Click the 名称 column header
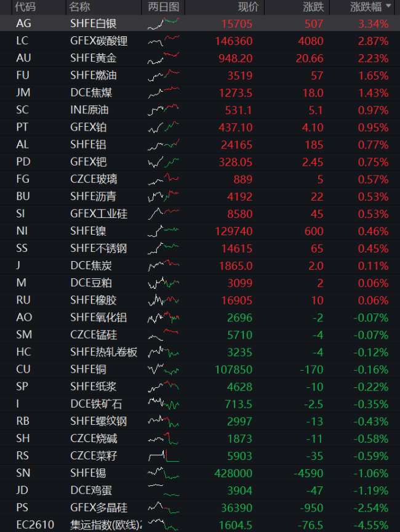This screenshot has width=400, height=532. (x=79, y=7)
